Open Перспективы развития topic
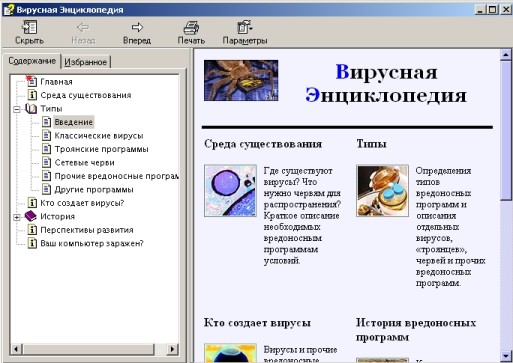 click(x=87, y=230)
